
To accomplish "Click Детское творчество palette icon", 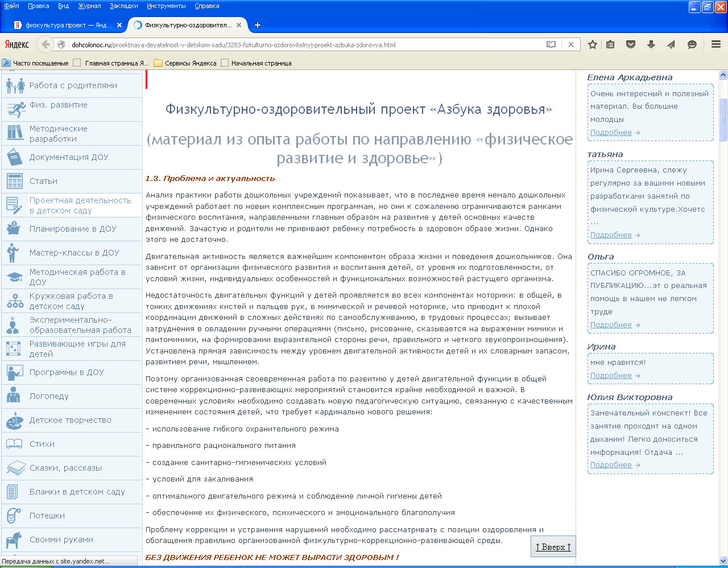I will pyautogui.click(x=15, y=420).
